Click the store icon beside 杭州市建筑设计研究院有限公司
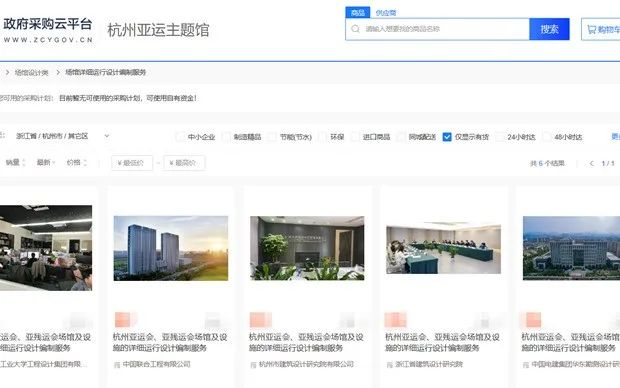620x388 pixels. (x=253, y=365)
